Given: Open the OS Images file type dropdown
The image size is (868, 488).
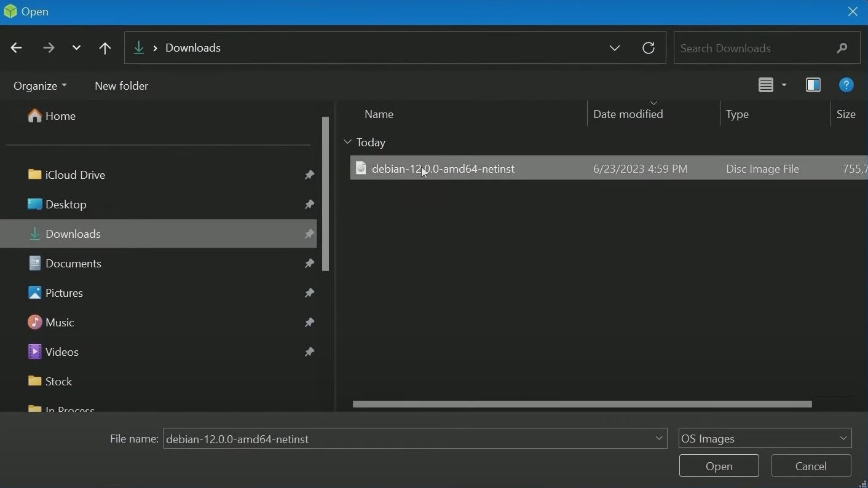Looking at the screenshot, I should coord(765,439).
